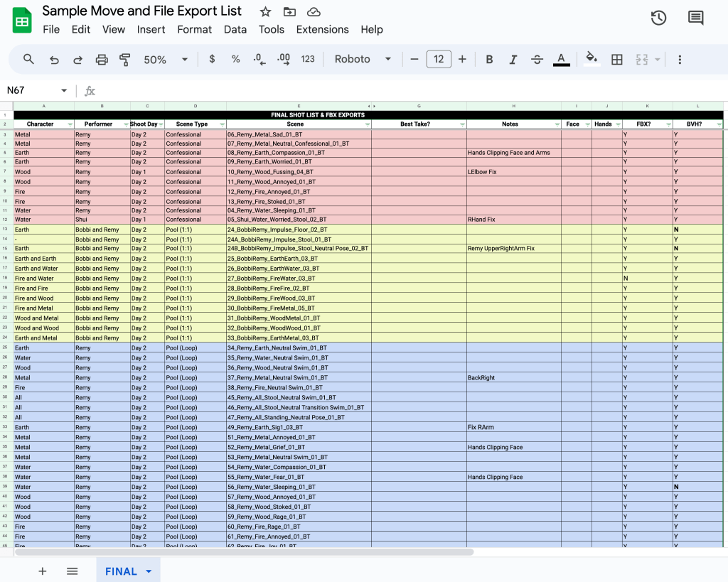Open the zoom 50% dropdown
This screenshot has height=582, width=728.
click(166, 60)
